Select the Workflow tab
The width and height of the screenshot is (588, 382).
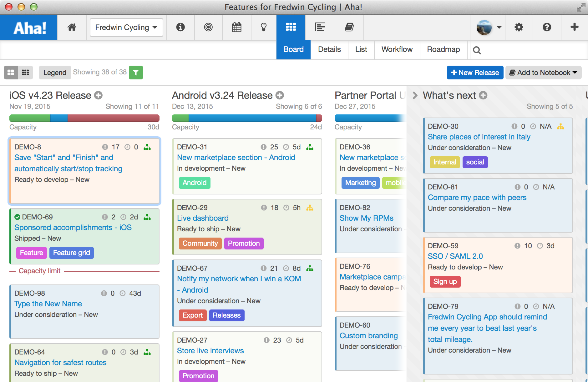(x=397, y=49)
